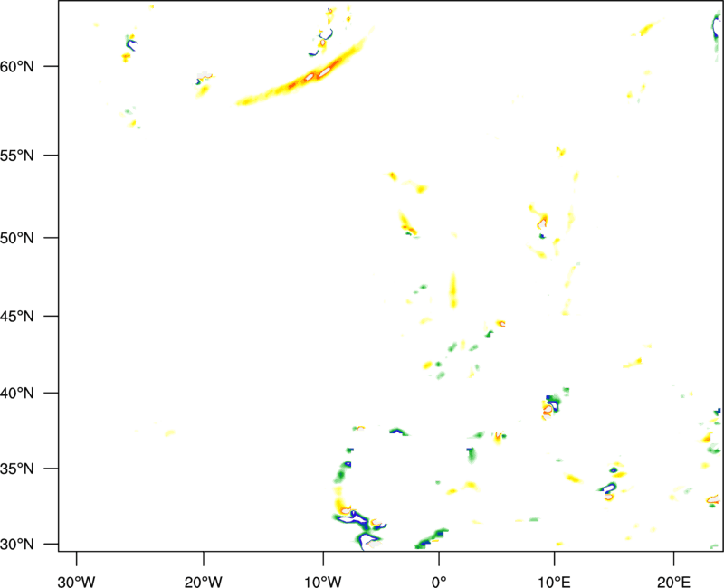Click the 20°E longitude label

coord(673,582)
